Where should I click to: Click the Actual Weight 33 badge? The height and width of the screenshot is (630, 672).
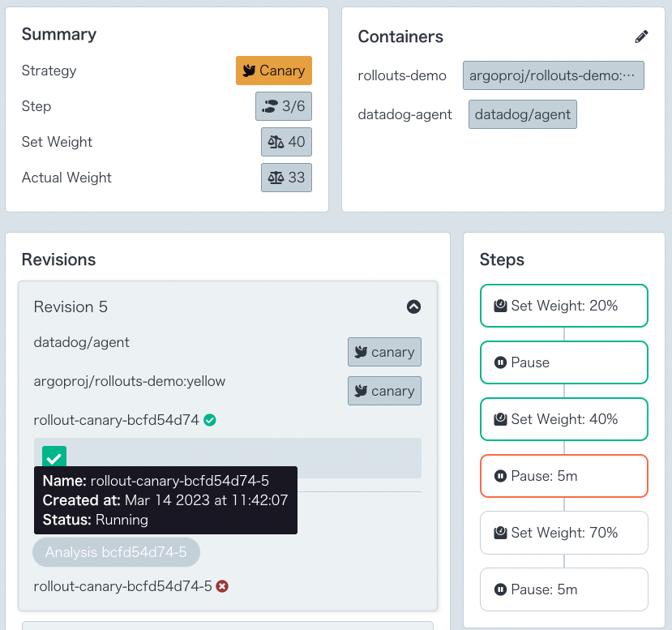click(286, 178)
